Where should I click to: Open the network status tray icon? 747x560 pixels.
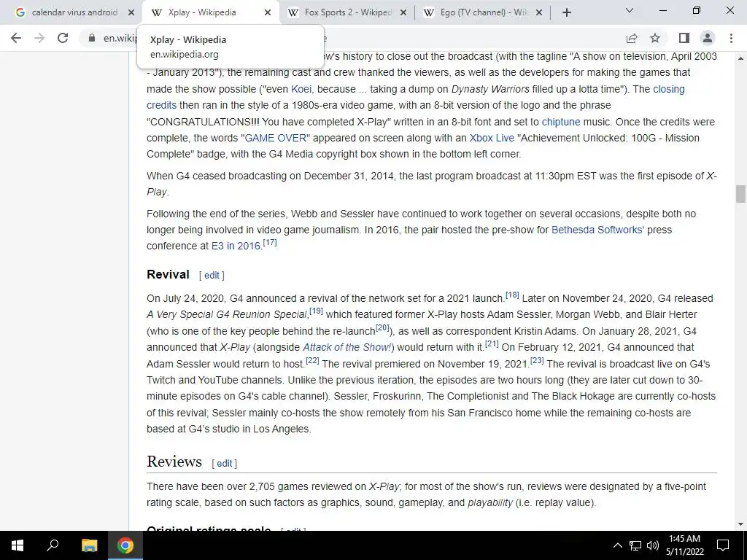point(635,545)
